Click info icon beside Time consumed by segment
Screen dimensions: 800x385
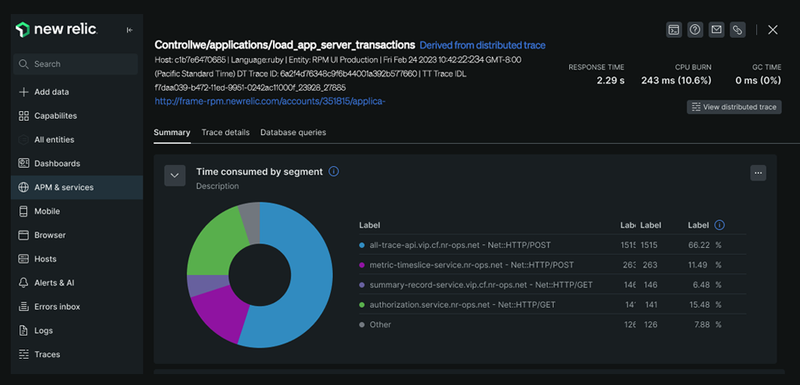click(334, 171)
